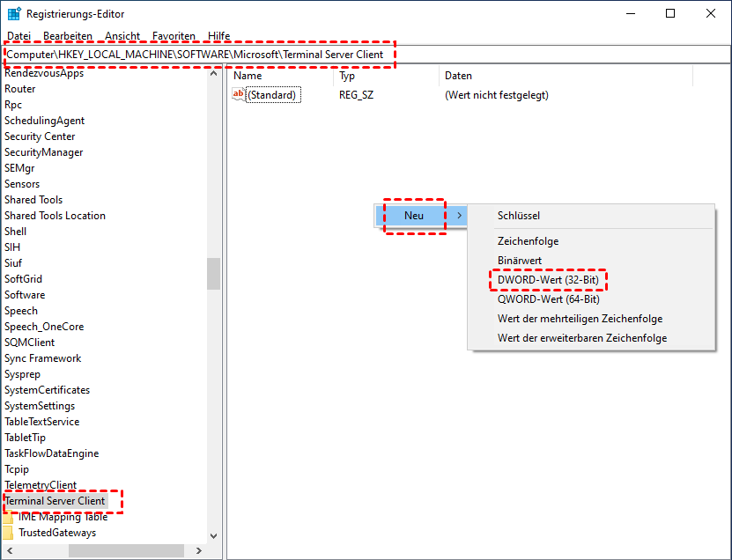This screenshot has width=732, height=560.
Task: Select the TabletTip key
Action: tap(26, 438)
